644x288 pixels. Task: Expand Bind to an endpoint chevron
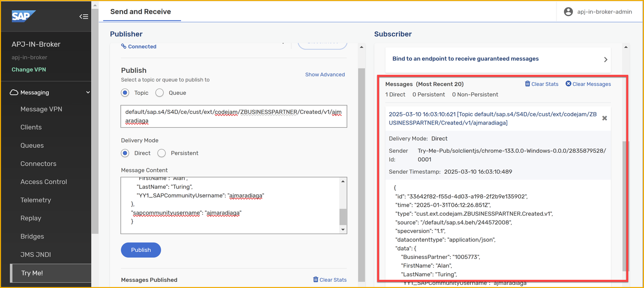pos(606,59)
